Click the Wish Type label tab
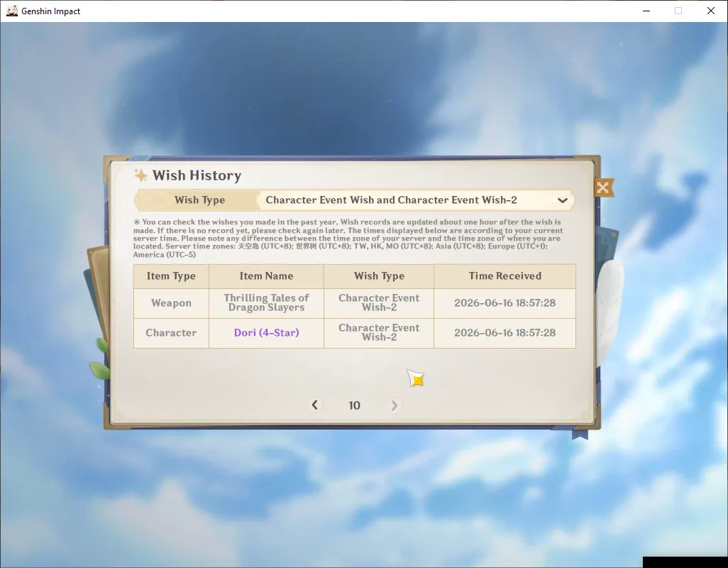Screen dimensions: 728x568 point(199,200)
